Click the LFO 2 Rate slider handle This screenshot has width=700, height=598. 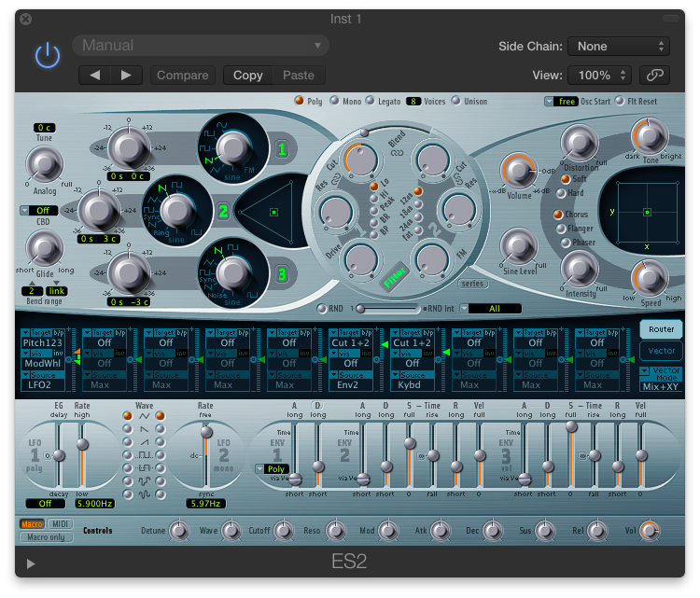click(206, 432)
